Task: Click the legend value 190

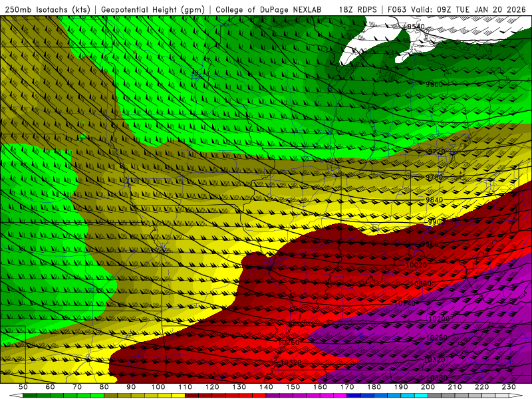Action: point(401,387)
